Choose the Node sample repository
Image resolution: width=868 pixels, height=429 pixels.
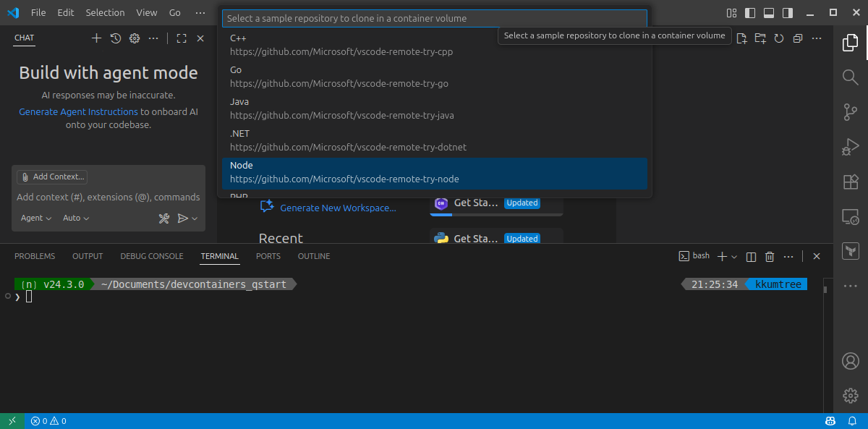(x=435, y=172)
